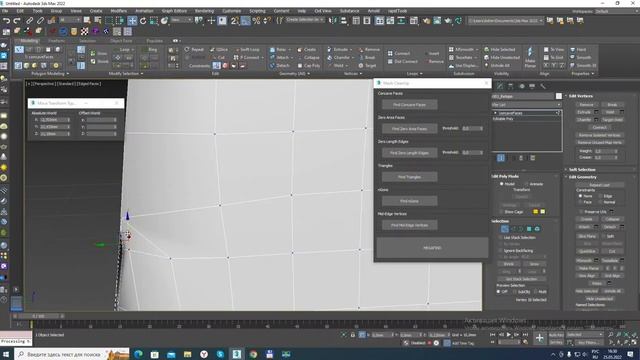
Task: Expand the Modify Selection ribbon panel
Action: pos(126,73)
